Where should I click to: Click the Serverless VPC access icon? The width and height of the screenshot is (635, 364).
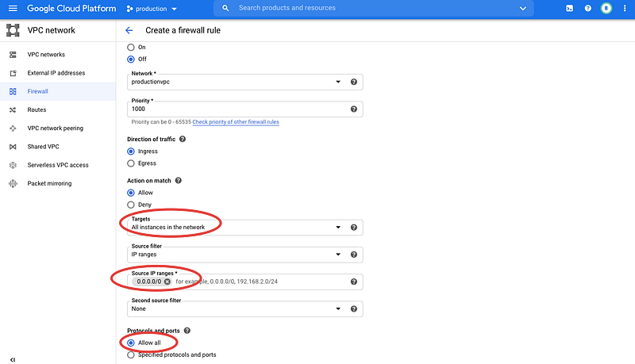click(13, 165)
